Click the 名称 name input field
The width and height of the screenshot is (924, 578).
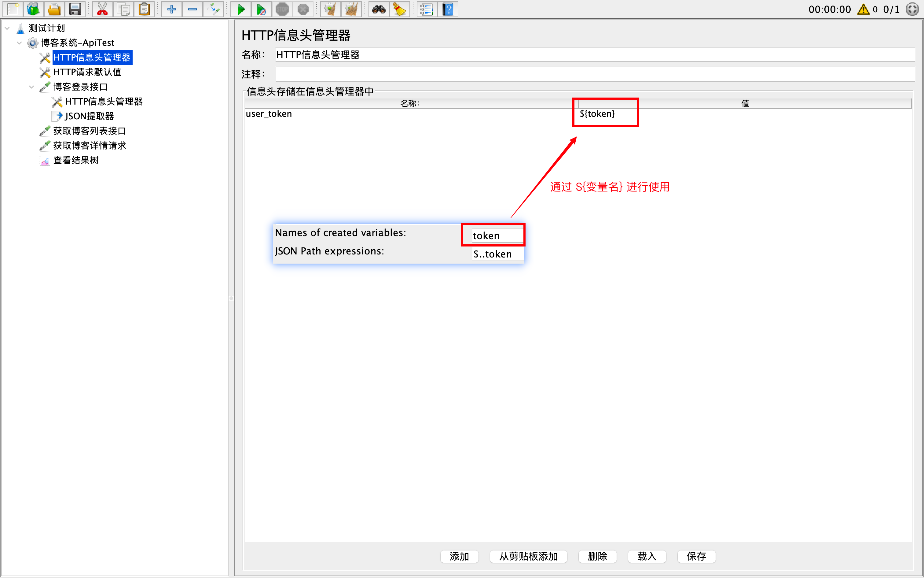click(595, 55)
